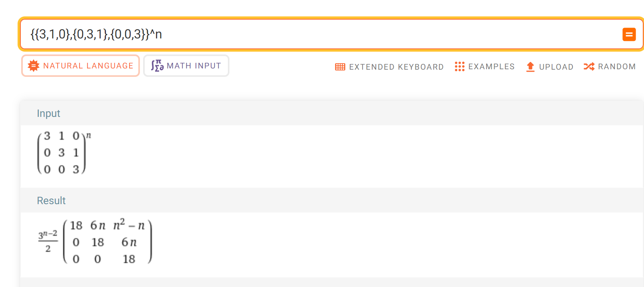Click the Upload arrow icon
The height and width of the screenshot is (287, 644).
coord(530,66)
